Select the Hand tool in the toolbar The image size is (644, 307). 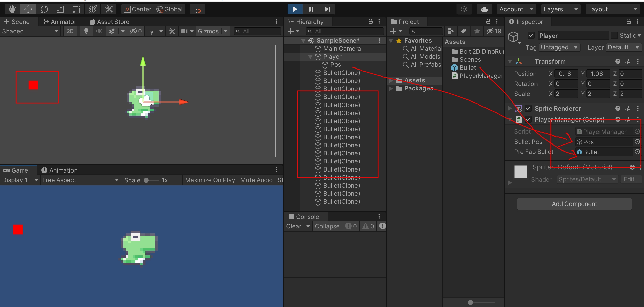[x=12, y=9]
